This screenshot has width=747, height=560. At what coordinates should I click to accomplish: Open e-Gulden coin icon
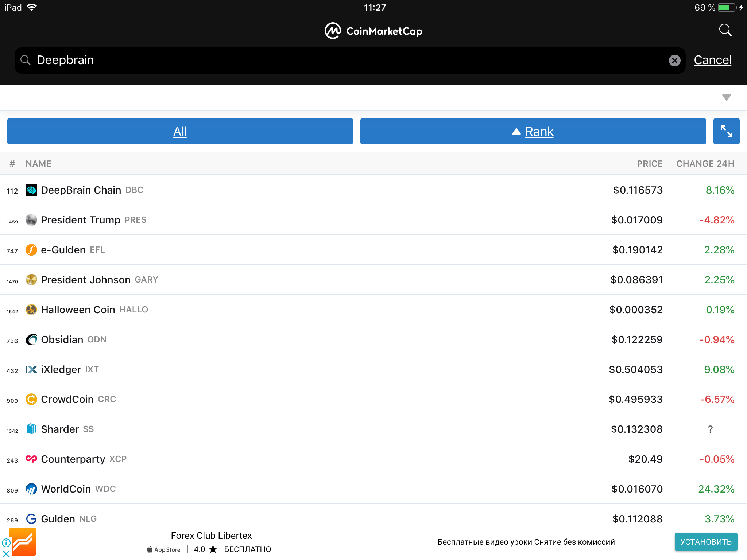(31, 250)
